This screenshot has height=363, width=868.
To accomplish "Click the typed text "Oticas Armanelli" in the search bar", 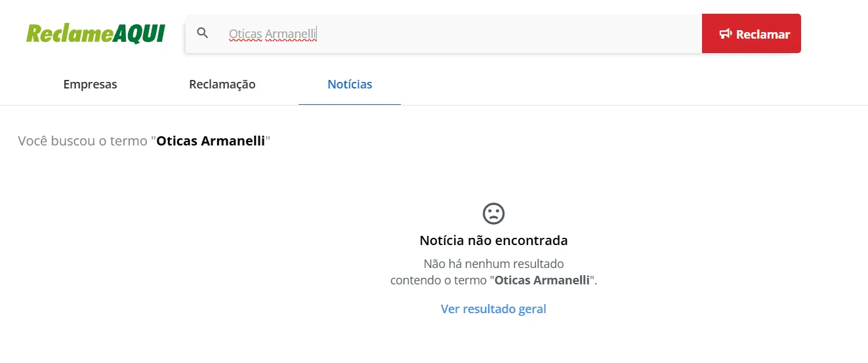I will (272, 34).
